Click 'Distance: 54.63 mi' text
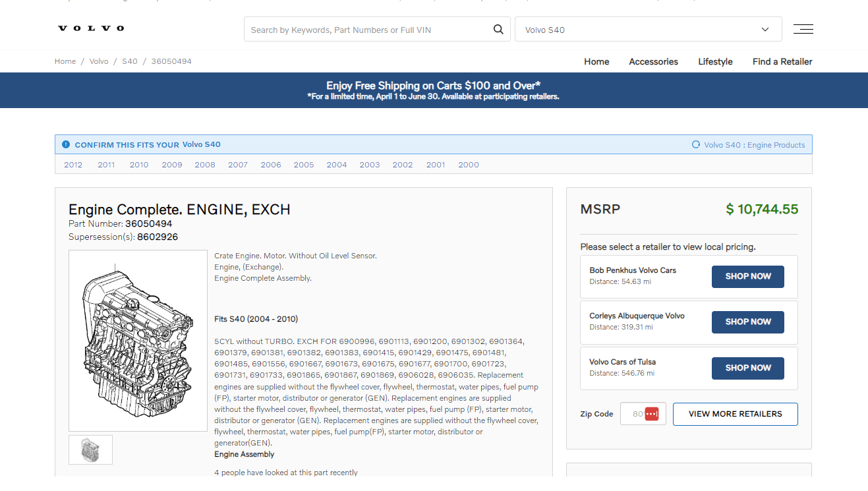Viewport: 868px width, 491px height. [x=620, y=281]
